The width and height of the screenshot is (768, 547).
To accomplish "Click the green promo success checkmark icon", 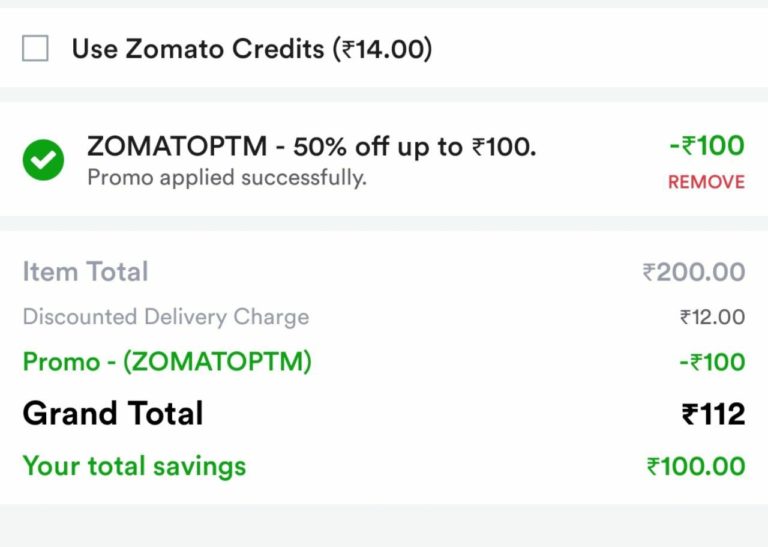I will coord(43,159).
